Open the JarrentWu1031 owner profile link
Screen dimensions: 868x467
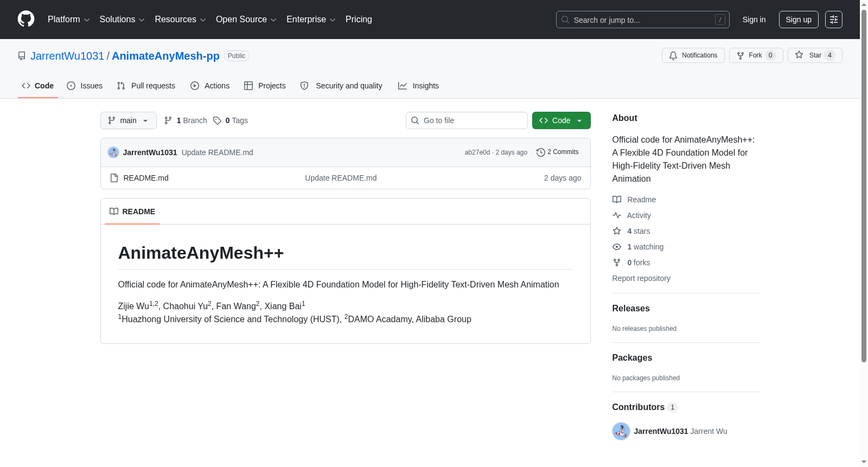point(67,56)
